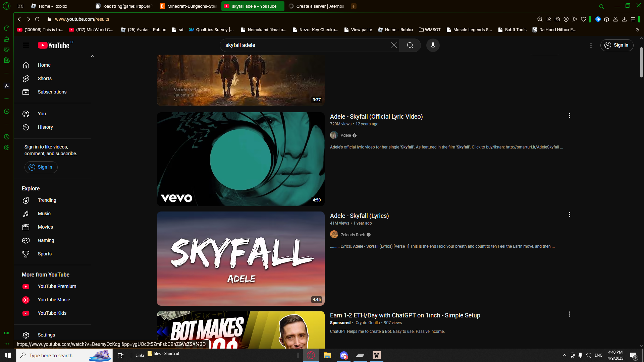Open File Explorer from the taskbar
Viewport: 644px width, 362px height.
click(327, 355)
